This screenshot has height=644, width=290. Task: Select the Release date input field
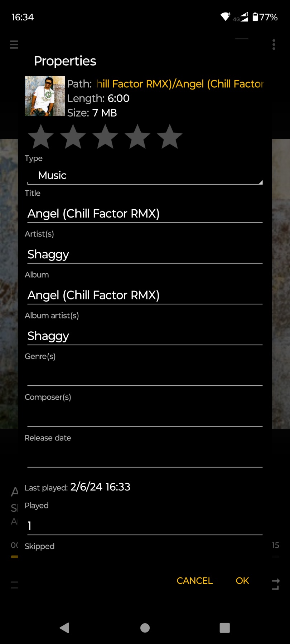coord(145,458)
